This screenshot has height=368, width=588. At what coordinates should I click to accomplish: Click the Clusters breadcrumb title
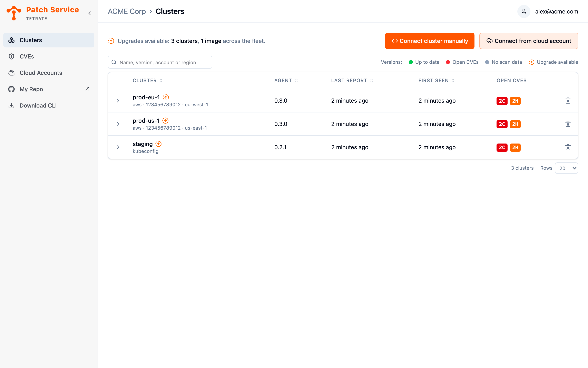click(170, 11)
